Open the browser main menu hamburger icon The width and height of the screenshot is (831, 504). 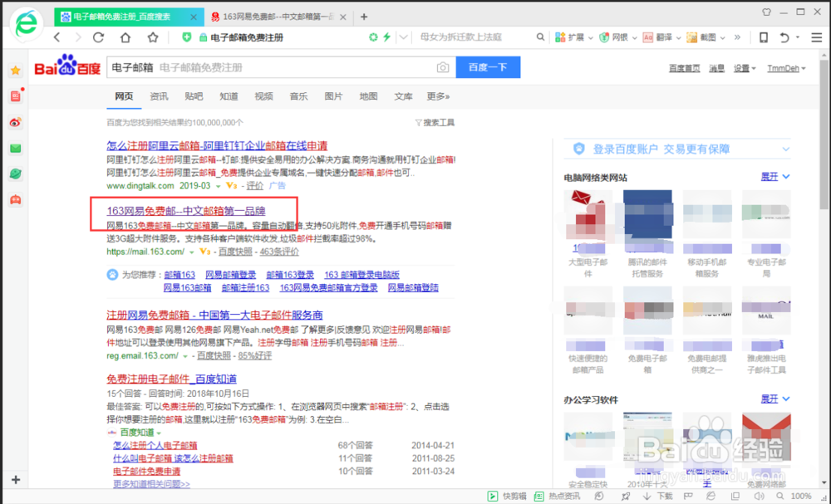pos(817,37)
